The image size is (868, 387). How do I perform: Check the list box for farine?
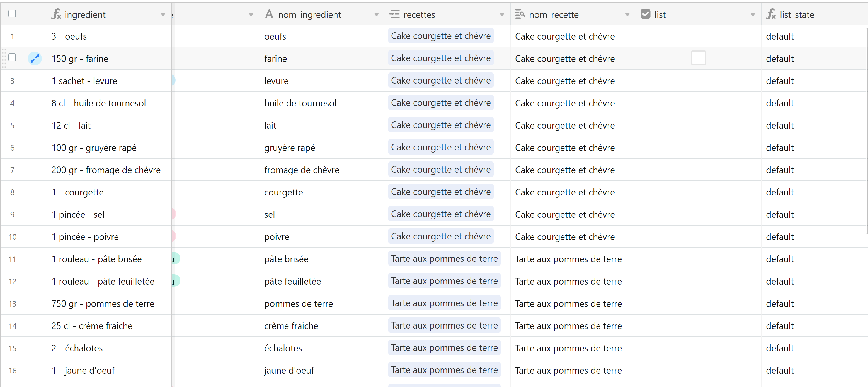[x=698, y=58]
